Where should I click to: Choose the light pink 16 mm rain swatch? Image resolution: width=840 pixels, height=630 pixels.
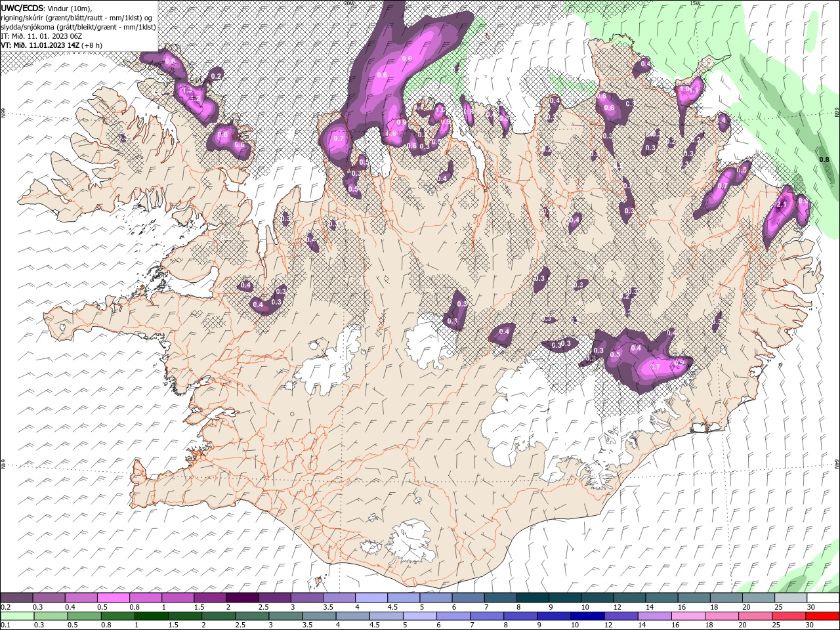688,616
